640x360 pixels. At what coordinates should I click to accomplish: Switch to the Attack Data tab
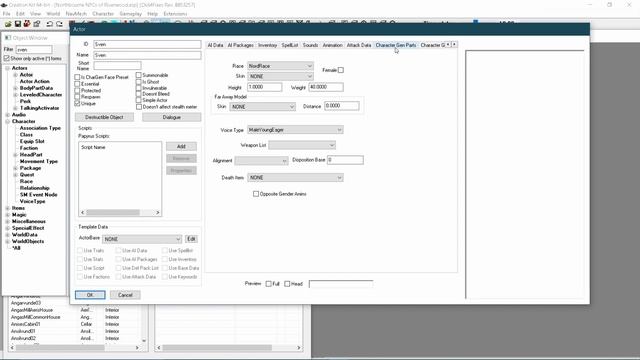tap(359, 45)
